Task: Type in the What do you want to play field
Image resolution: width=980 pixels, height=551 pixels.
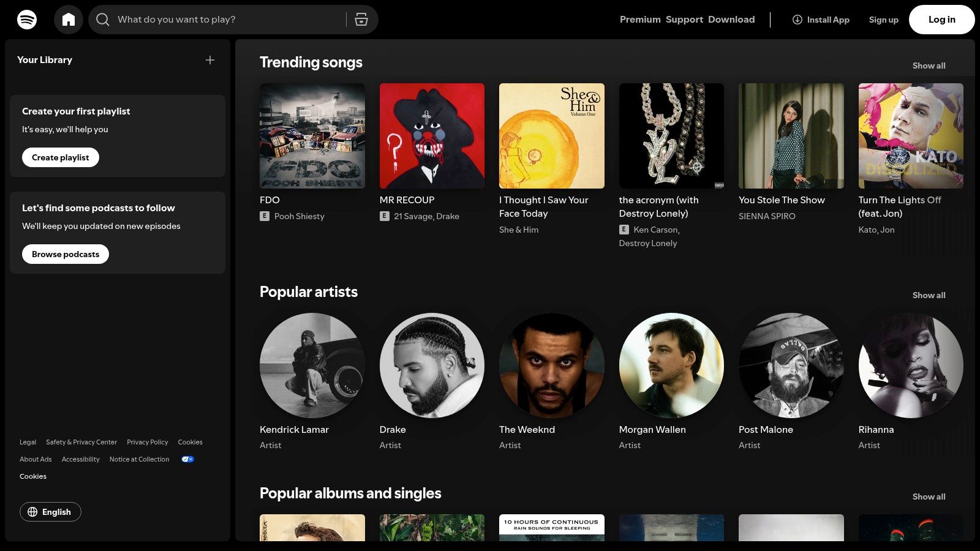Action: (x=221, y=19)
